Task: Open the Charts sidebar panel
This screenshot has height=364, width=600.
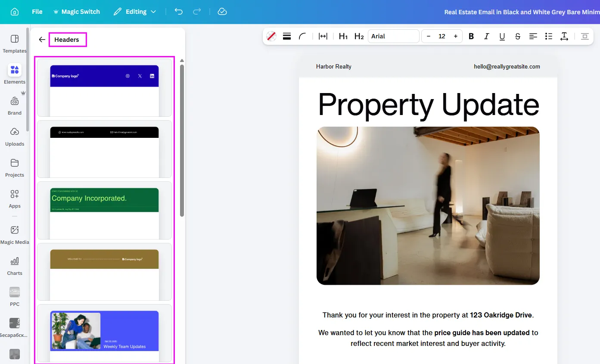Action: (15, 265)
